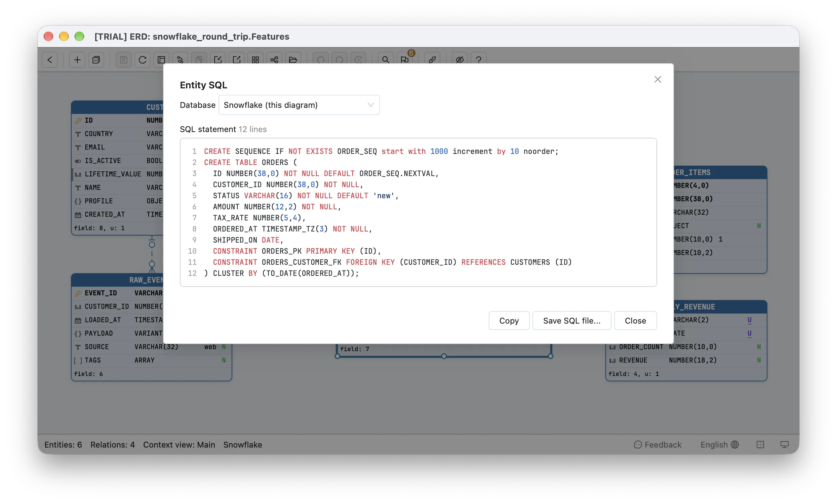Open the Database dropdown showing Snowflake
Image resolution: width=837 pixels, height=504 pixels.
click(x=299, y=105)
